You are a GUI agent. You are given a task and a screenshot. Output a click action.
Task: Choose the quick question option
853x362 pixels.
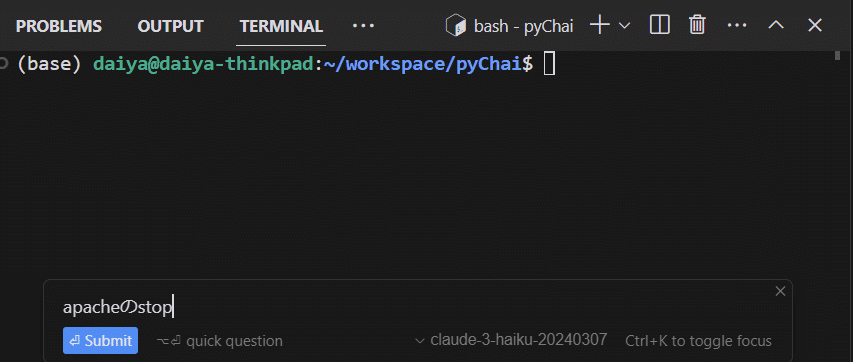click(219, 341)
